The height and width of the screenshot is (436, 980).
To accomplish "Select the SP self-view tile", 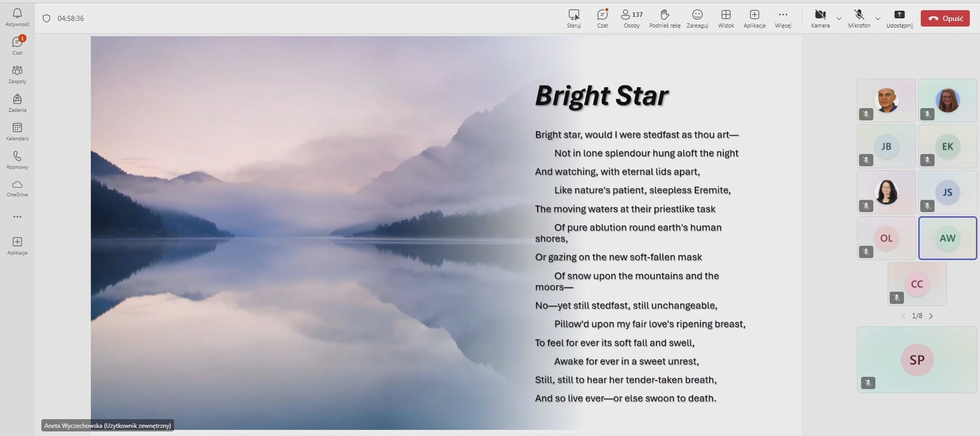I will pos(917,360).
